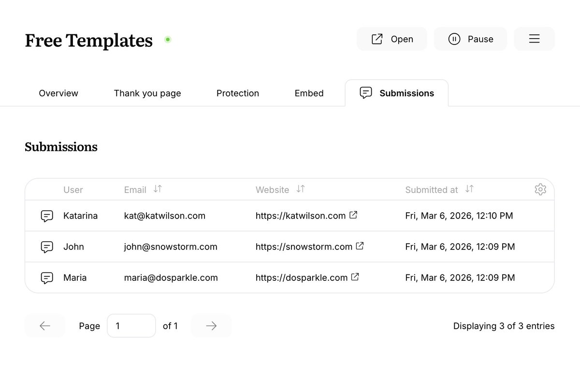Click the Submissions section heading

pyautogui.click(x=61, y=147)
